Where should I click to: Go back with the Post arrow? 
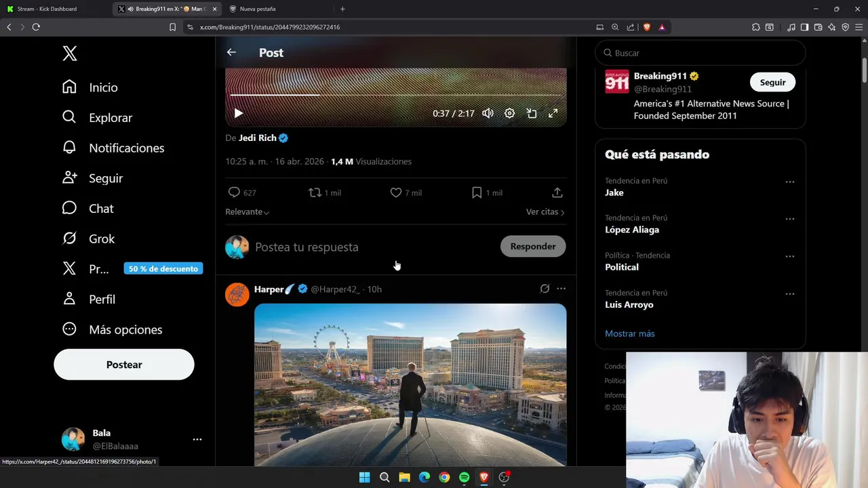coord(231,52)
